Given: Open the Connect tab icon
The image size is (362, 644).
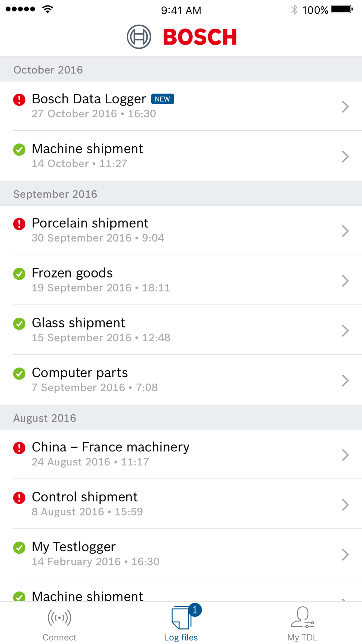Looking at the screenshot, I should pos(59,618).
